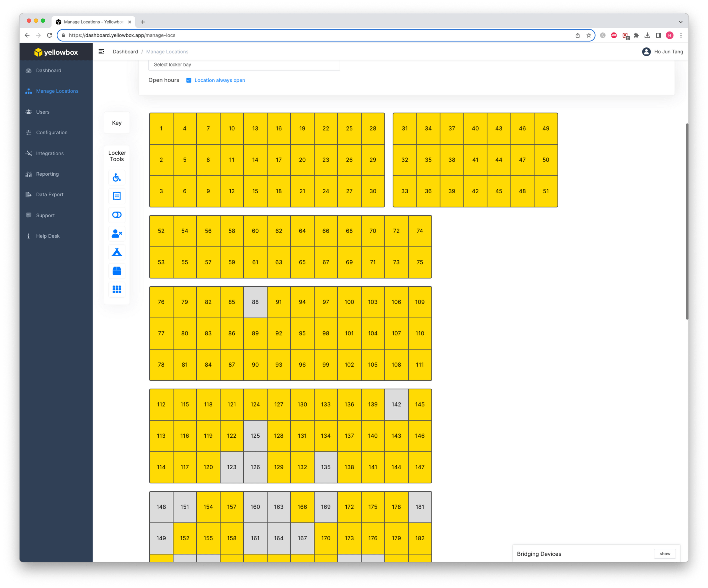The height and width of the screenshot is (588, 708).
Task: Click the remove user locker tool
Action: [117, 233]
